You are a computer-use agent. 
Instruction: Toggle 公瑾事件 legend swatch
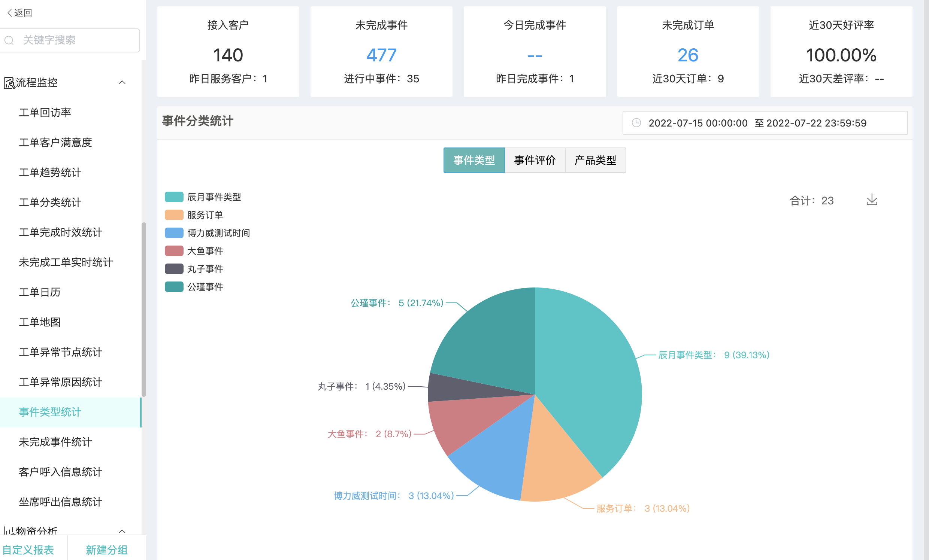coord(174,287)
